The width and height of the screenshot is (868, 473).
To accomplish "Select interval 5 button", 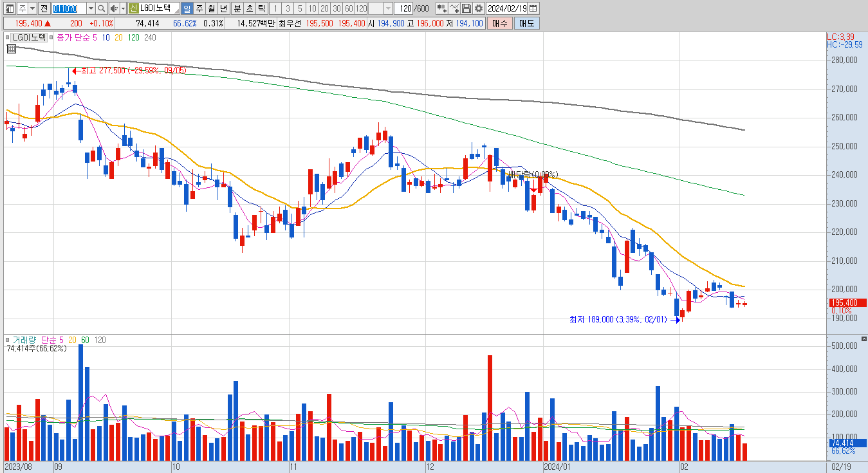I will [x=300, y=8].
